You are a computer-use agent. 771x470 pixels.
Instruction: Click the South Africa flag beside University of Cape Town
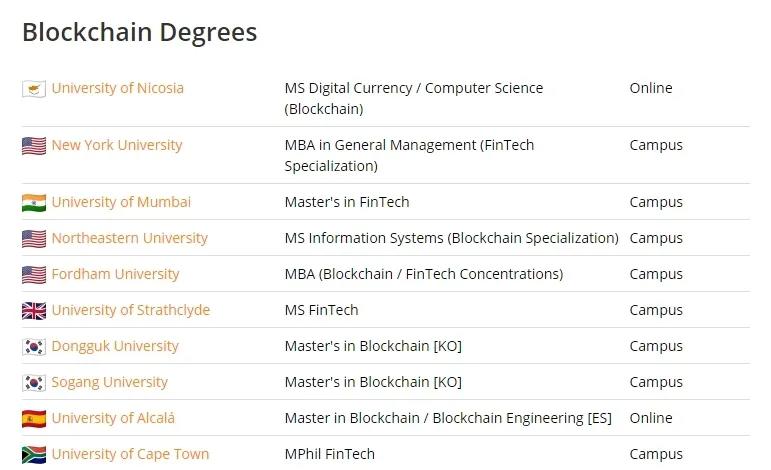pyautogui.click(x=34, y=455)
